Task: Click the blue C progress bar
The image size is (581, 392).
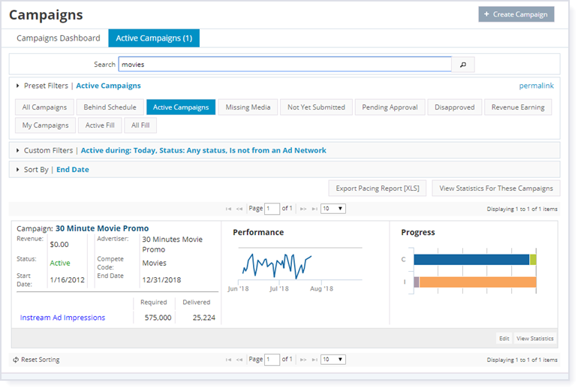Action: pos(471,260)
